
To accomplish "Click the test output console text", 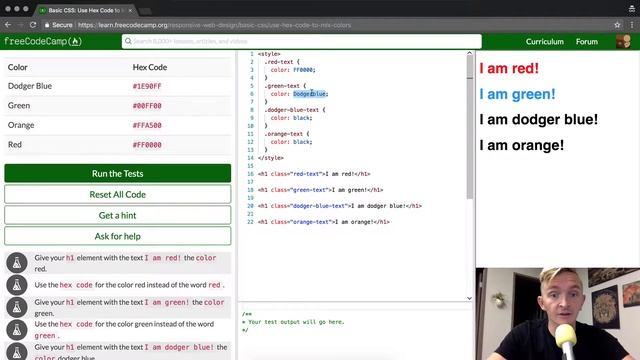I will [x=293, y=322].
